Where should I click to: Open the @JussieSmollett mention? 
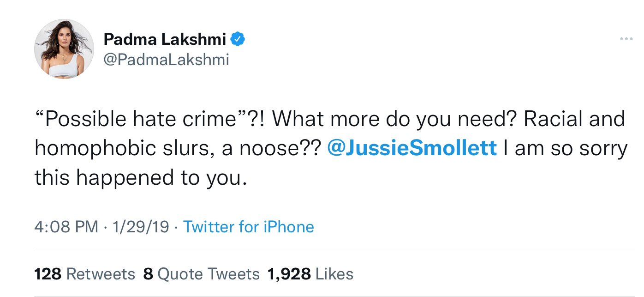click(x=411, y=149)
